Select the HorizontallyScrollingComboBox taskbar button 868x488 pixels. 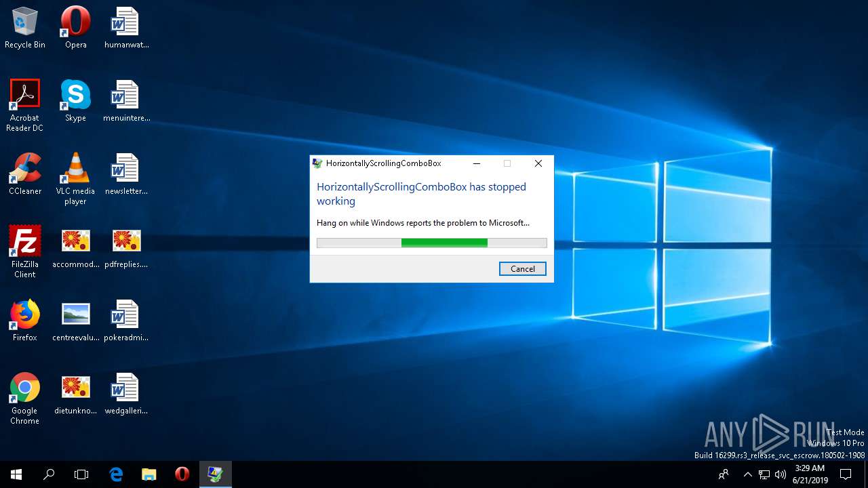tap(216, 474)
